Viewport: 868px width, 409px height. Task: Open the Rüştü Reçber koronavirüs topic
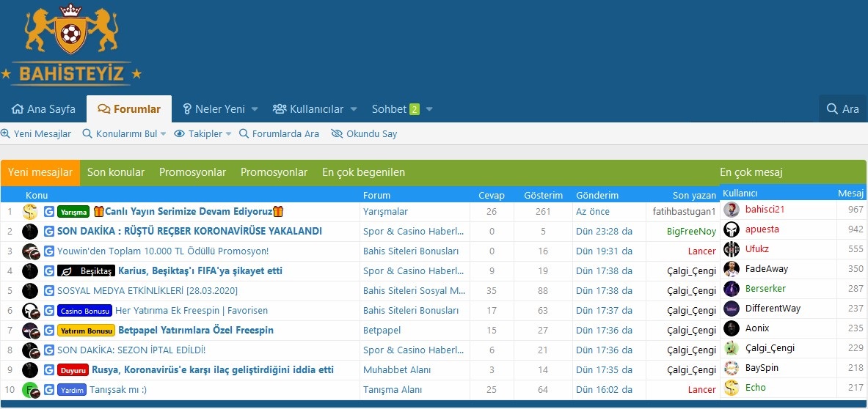pos(189,231)
